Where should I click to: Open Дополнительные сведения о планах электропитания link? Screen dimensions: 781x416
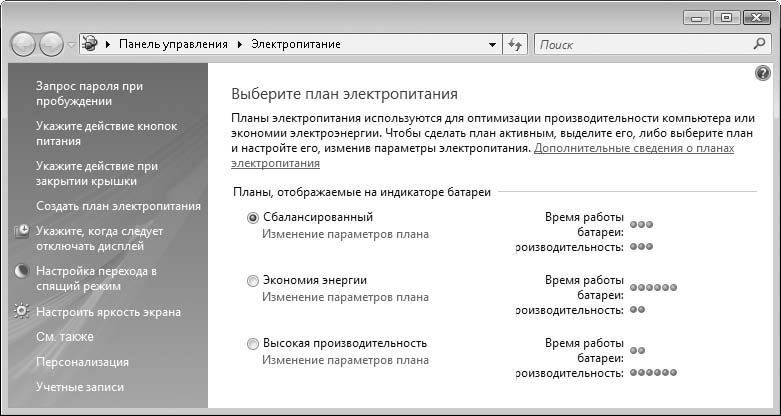pos(483,155)
